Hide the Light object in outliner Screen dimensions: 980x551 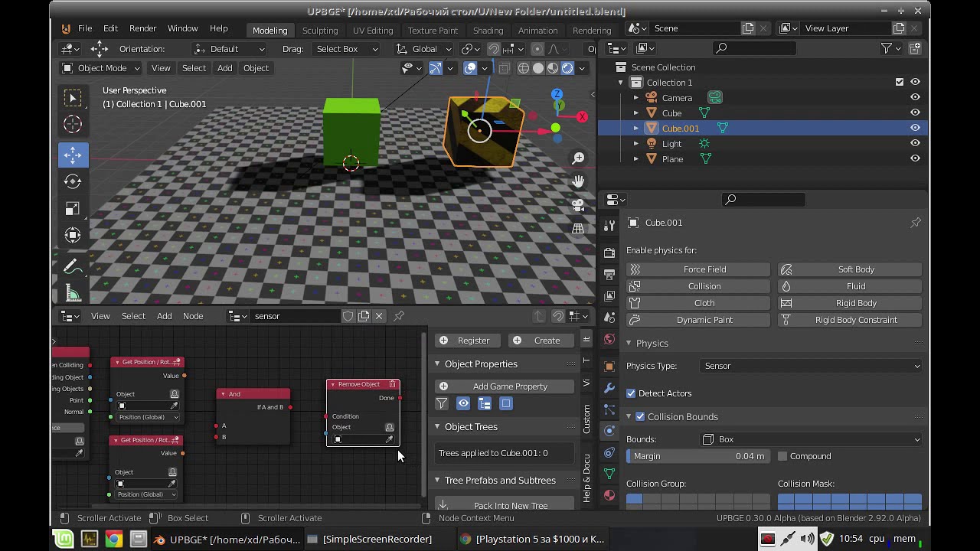[x=915, y=144]
